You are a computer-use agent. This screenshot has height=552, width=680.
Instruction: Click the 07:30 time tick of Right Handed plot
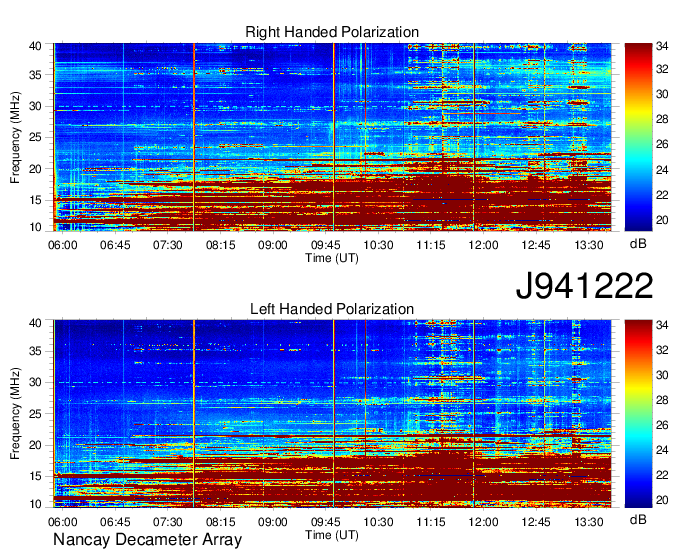coord(167,245)
